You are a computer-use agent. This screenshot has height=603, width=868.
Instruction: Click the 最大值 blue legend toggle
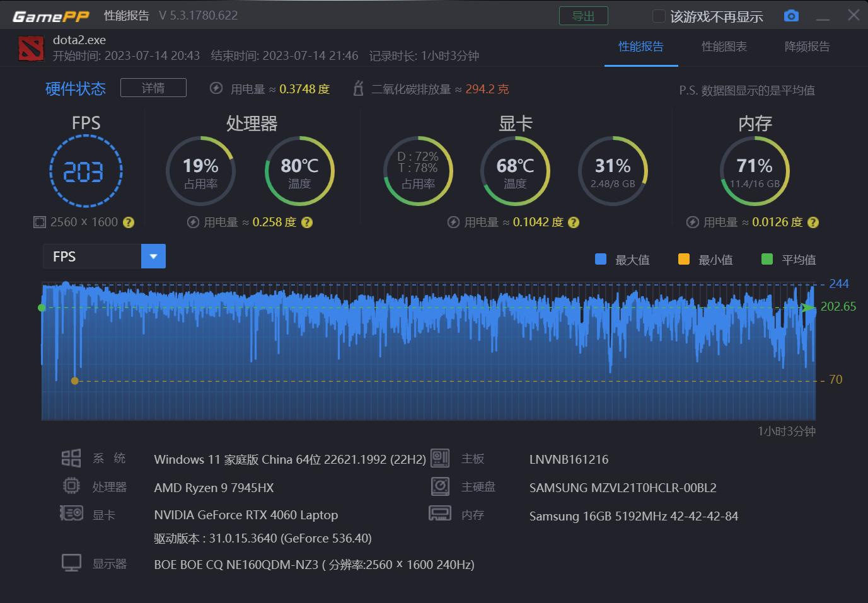(599, 259)
